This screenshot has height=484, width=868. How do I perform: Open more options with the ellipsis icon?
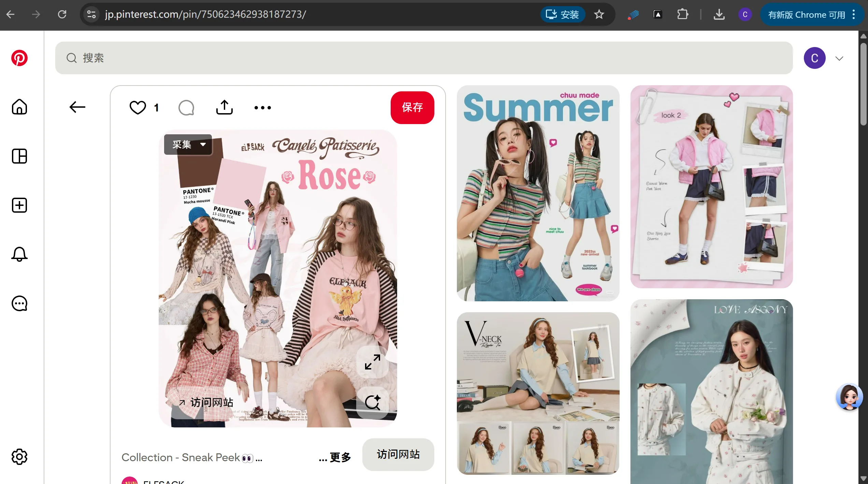tap(262, 107)
